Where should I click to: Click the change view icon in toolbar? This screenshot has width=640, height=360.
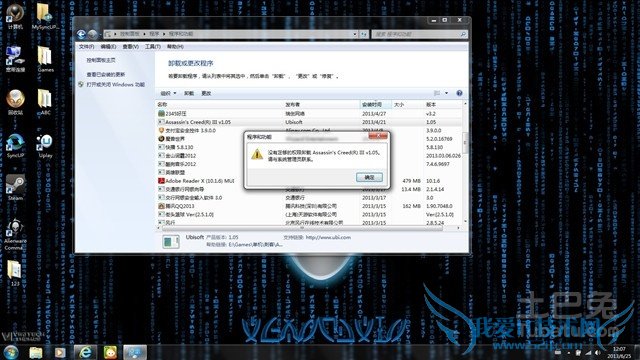pos(437,93)
